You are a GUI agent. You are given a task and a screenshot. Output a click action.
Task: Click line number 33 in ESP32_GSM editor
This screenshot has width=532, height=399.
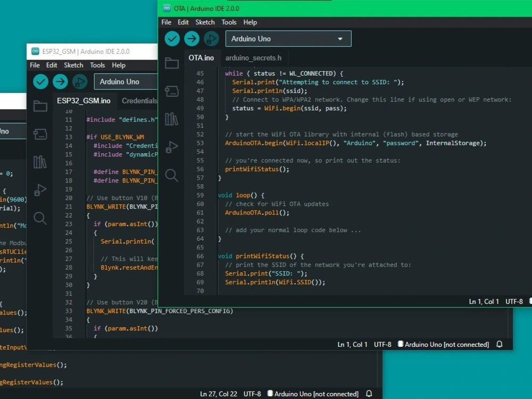tap(69, 311)
